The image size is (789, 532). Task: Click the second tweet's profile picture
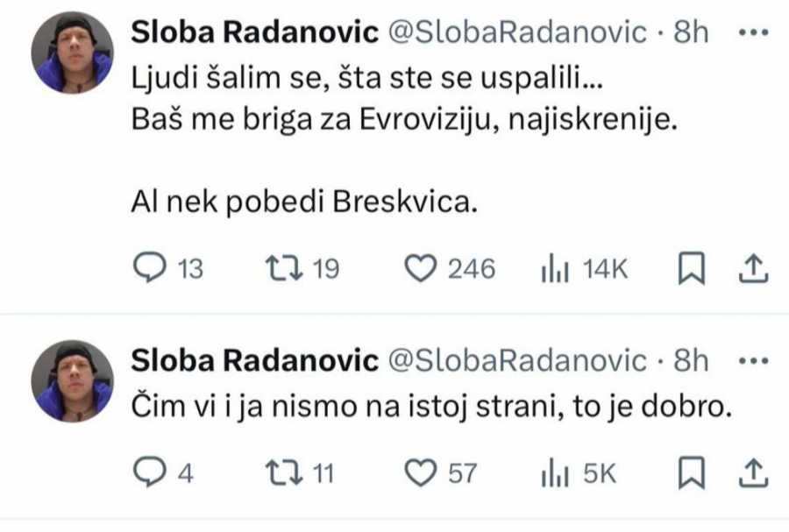(73, 381)
